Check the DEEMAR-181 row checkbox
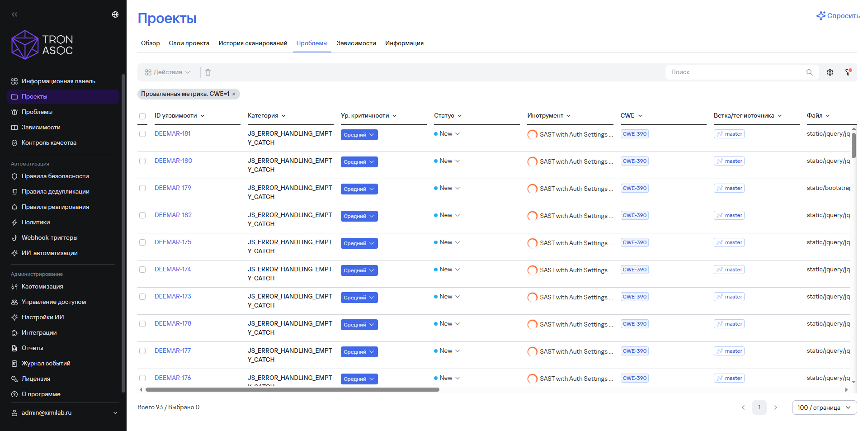 [142, 134]
